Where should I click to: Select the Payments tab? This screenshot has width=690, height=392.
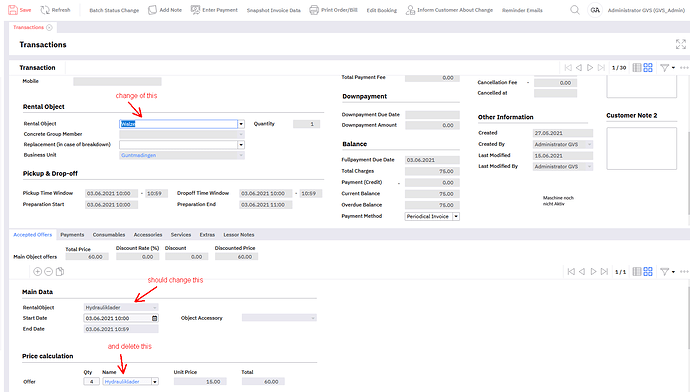pos(72,234)
